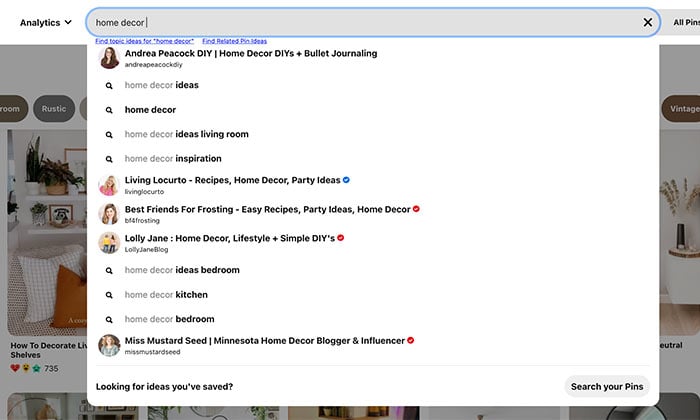
Task: Open 'How To Decorate' shelves pin title
Action: 48,350
